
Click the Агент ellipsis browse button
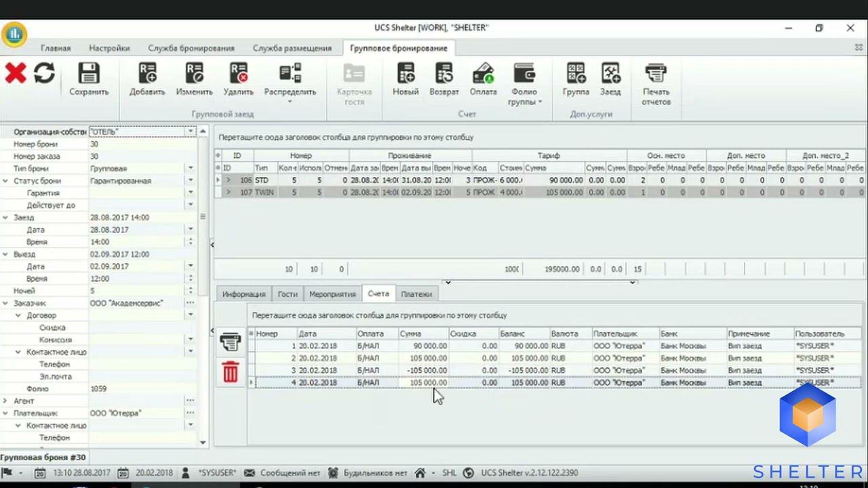[191, 401]
